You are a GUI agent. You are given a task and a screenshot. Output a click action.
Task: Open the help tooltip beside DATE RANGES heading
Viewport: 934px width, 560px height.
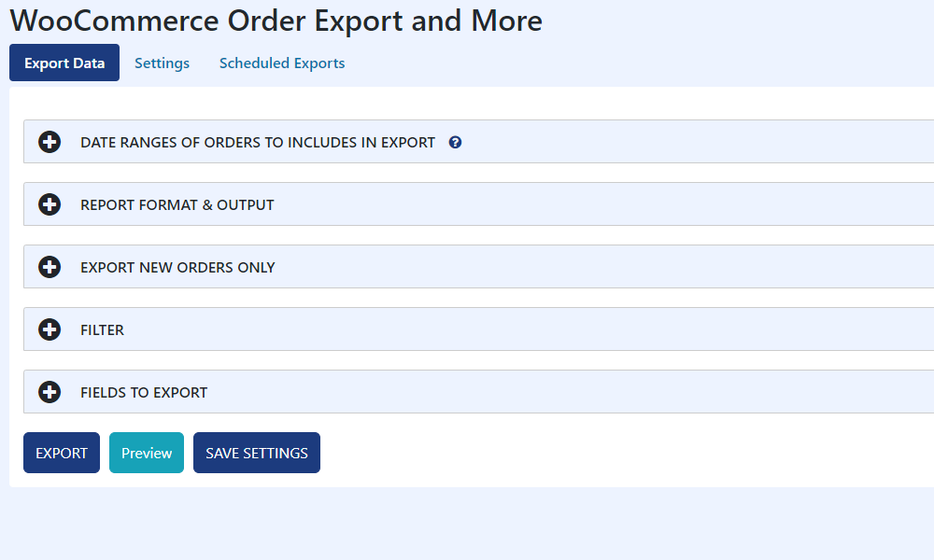pyautogui.click(x=455, y=142)
